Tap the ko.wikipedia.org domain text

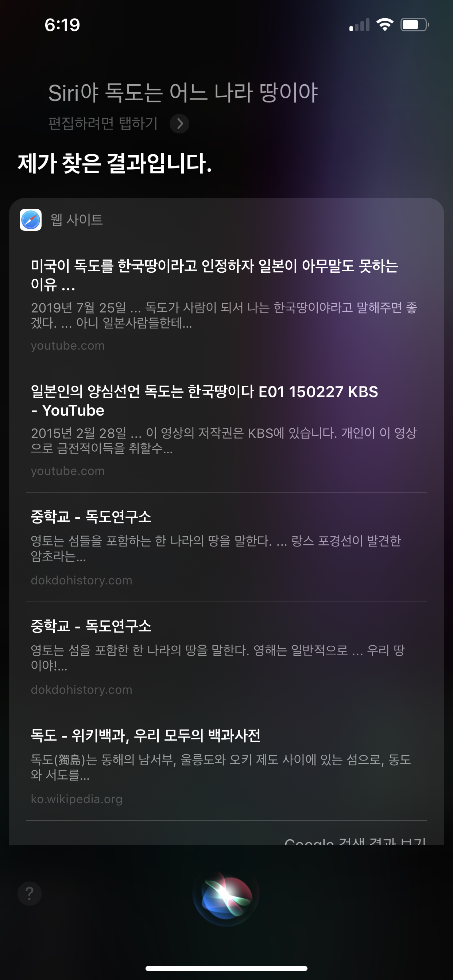tap(77, 799)
